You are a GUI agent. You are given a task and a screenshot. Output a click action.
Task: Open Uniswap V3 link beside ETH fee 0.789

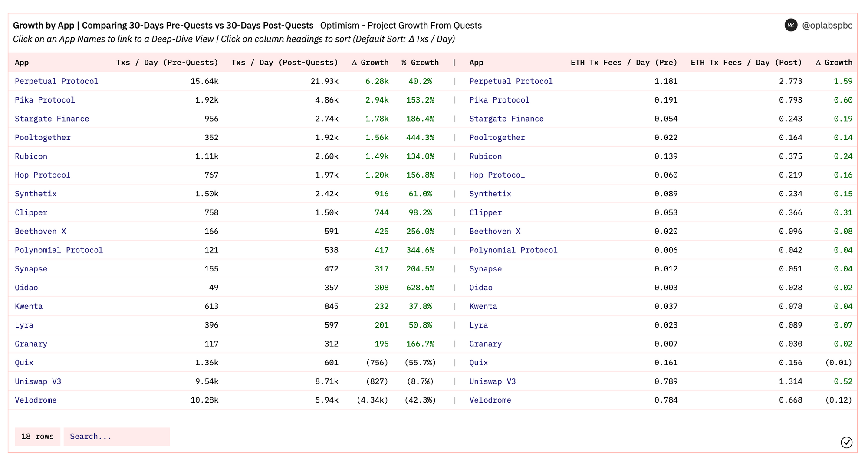tap(492, 381)
